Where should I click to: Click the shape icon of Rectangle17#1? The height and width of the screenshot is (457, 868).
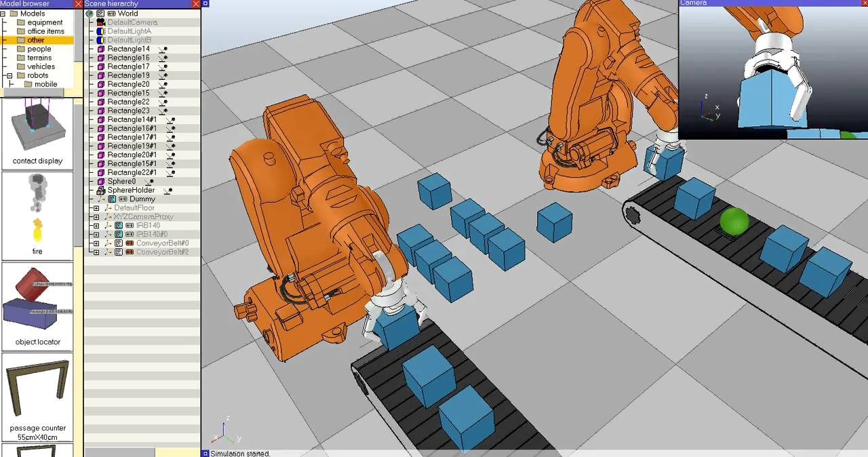[101, 137]
